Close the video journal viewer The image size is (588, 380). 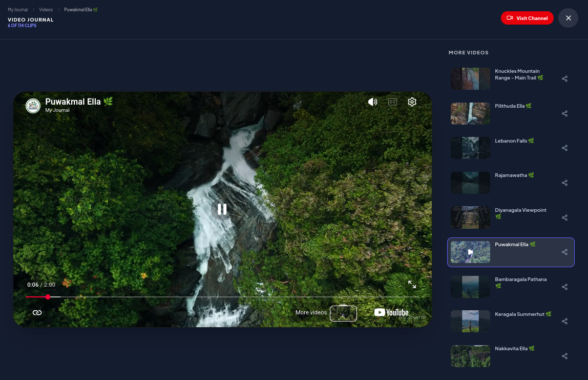[x=568, y=18]
